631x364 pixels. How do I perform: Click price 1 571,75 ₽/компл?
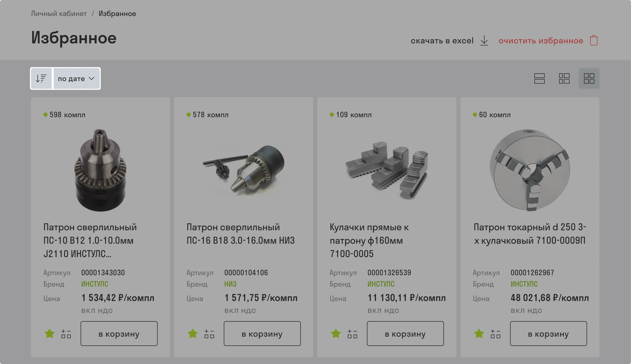pos(261,298)
